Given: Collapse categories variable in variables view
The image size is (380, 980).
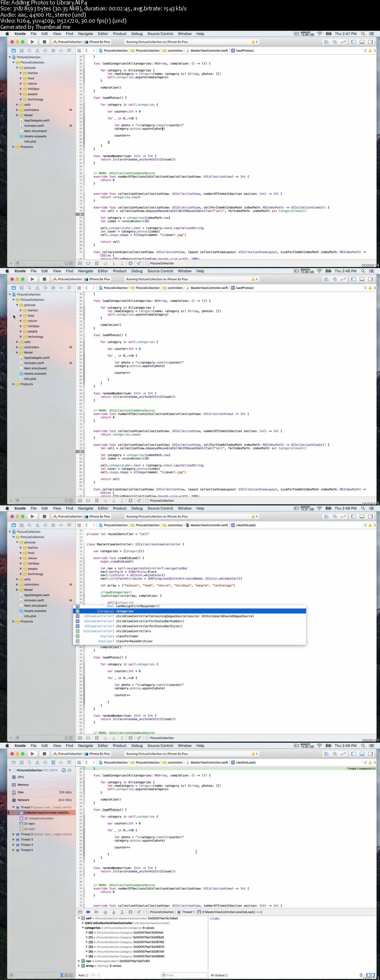Looking at the screenshot, I should (83, 927).
